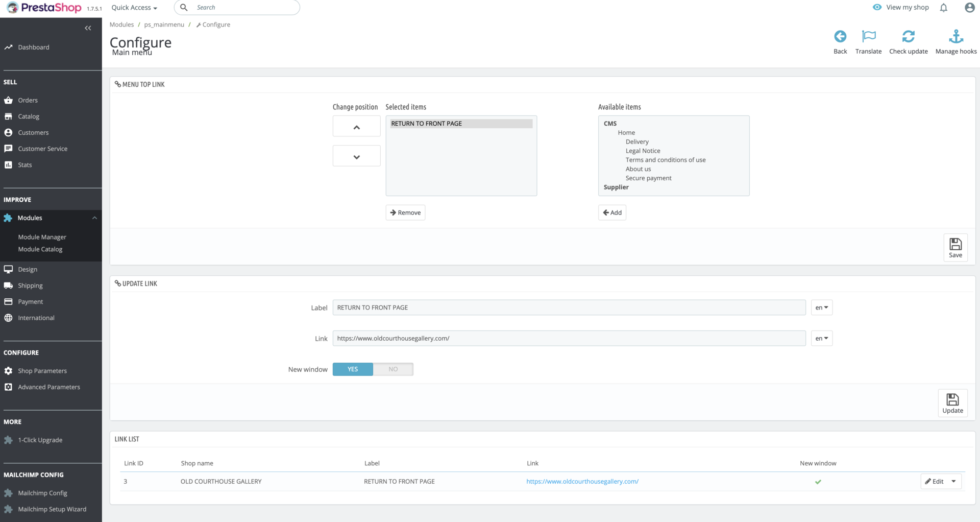Select Secure payment in Available items

[648, 178]
